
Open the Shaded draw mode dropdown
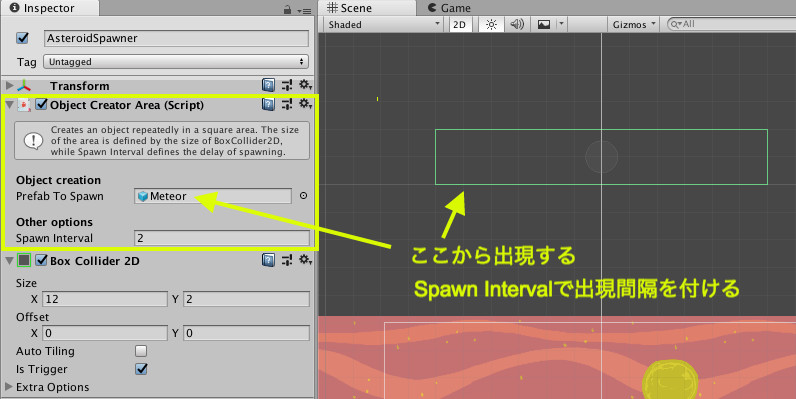pos(383,24)
